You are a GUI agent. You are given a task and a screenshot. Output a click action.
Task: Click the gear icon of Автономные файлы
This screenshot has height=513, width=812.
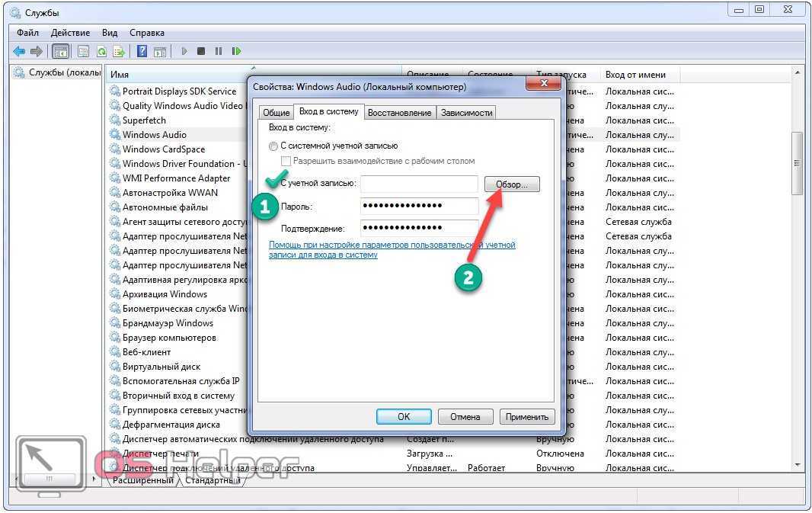115,207
